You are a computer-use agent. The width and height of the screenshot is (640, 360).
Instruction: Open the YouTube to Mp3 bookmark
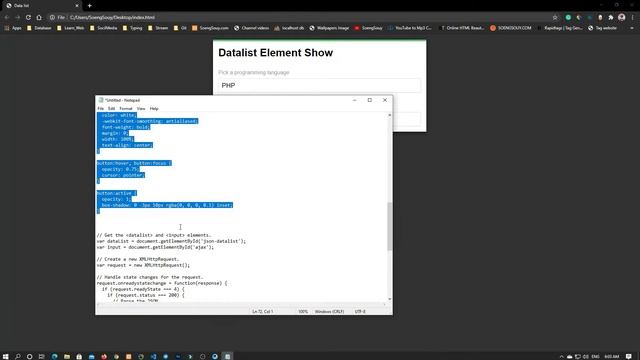(x=409, y=28)
